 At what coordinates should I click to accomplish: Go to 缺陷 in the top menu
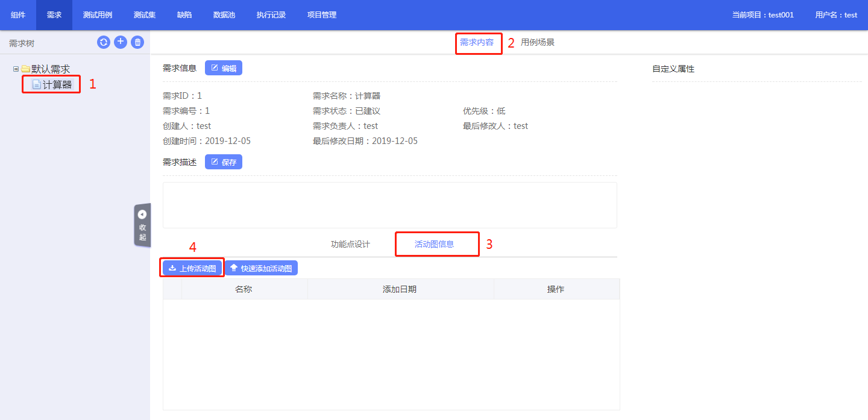click(184, 15)
